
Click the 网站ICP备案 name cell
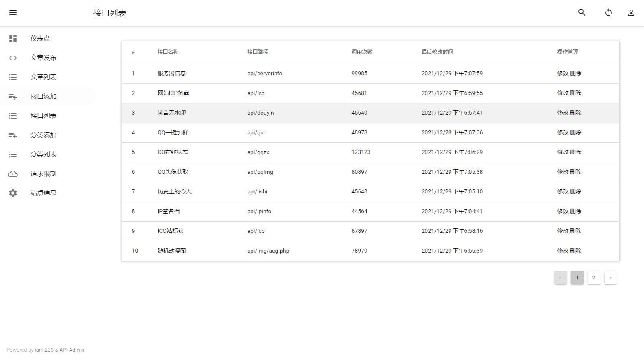(x=173, y=93)
